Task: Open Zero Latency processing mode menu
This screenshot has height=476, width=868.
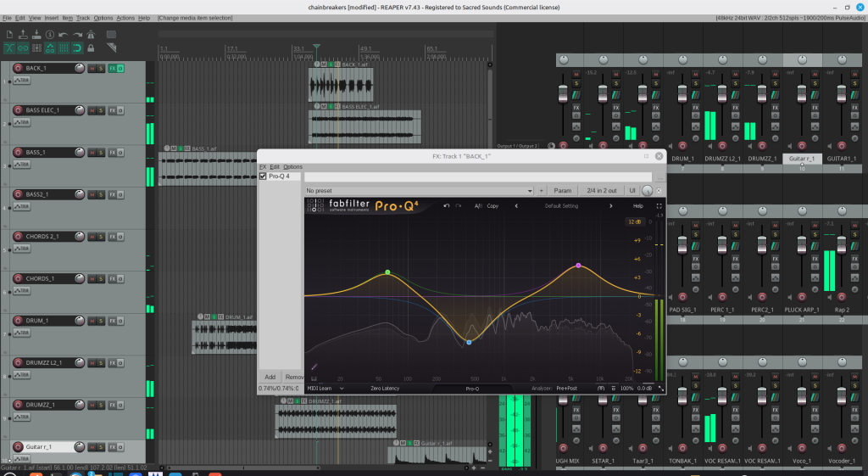Action: tap(385, 389)
